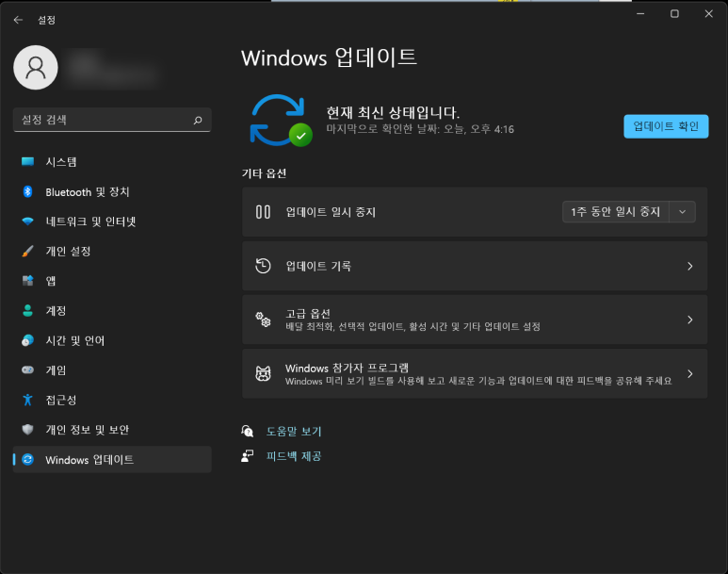The height and width of the screenshot is (574, 728).
Task: Open Windows 참가자 프로그램 via its chevron
Action: (690, 373)
